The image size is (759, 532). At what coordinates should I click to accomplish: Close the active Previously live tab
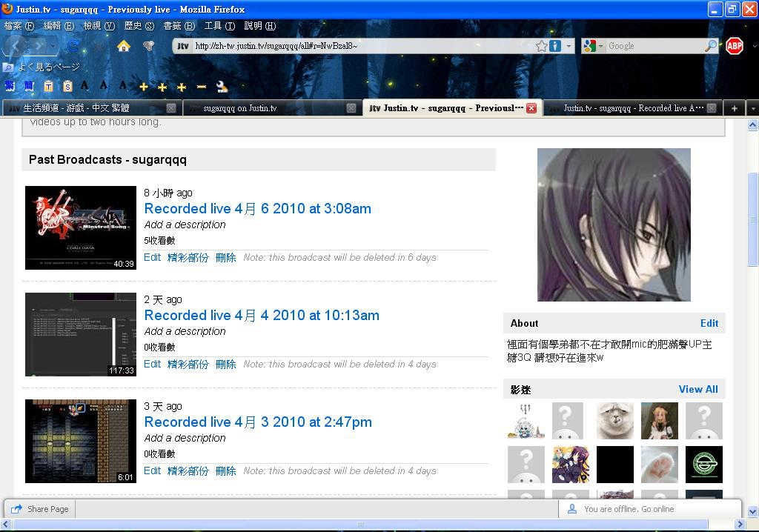531,108
